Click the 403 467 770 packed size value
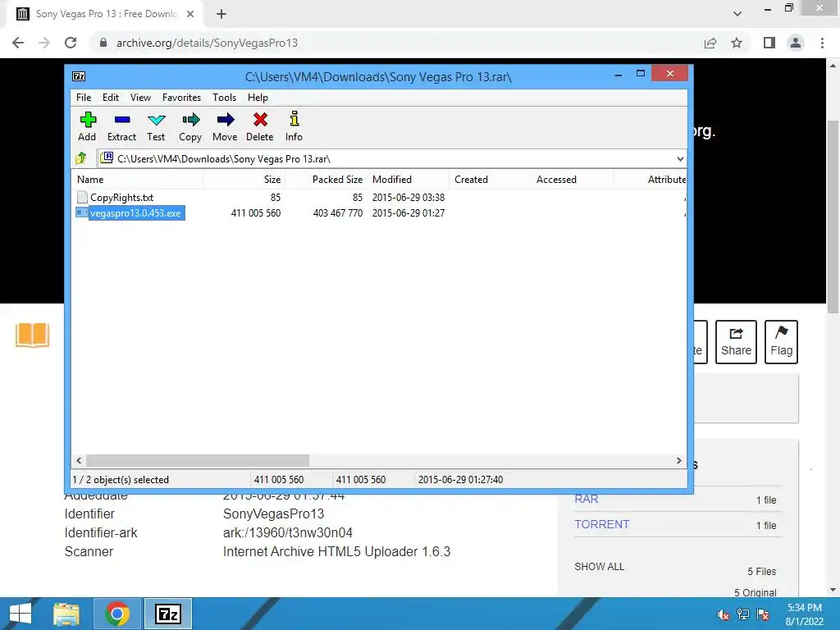This screenshot has height=630, width=840. pos(337,213)
